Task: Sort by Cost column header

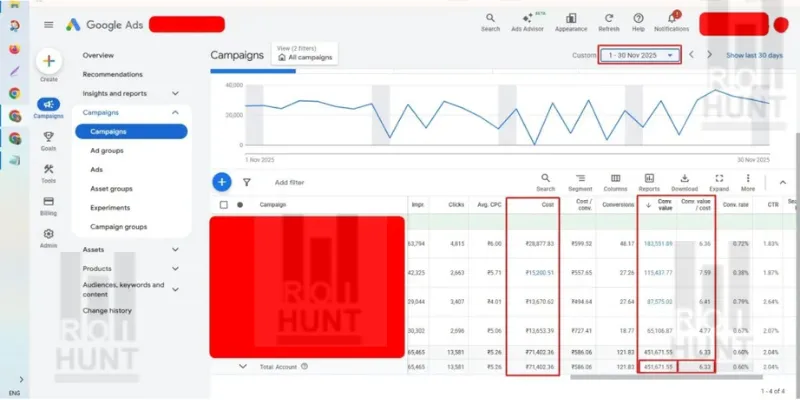Action: (x=548, y=205)
